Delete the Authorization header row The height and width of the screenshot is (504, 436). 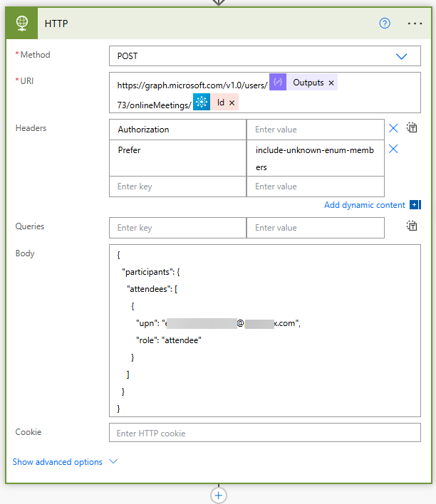[x=393, y=128]
